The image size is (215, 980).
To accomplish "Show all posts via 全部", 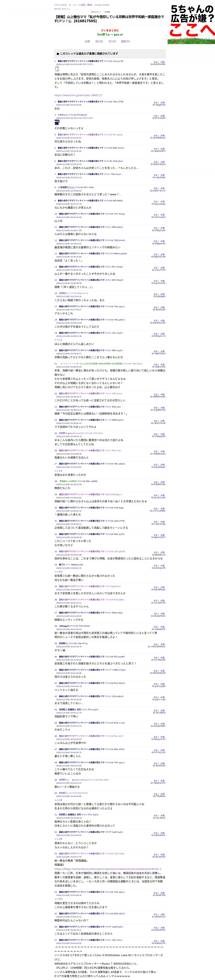I will (87, 41).
